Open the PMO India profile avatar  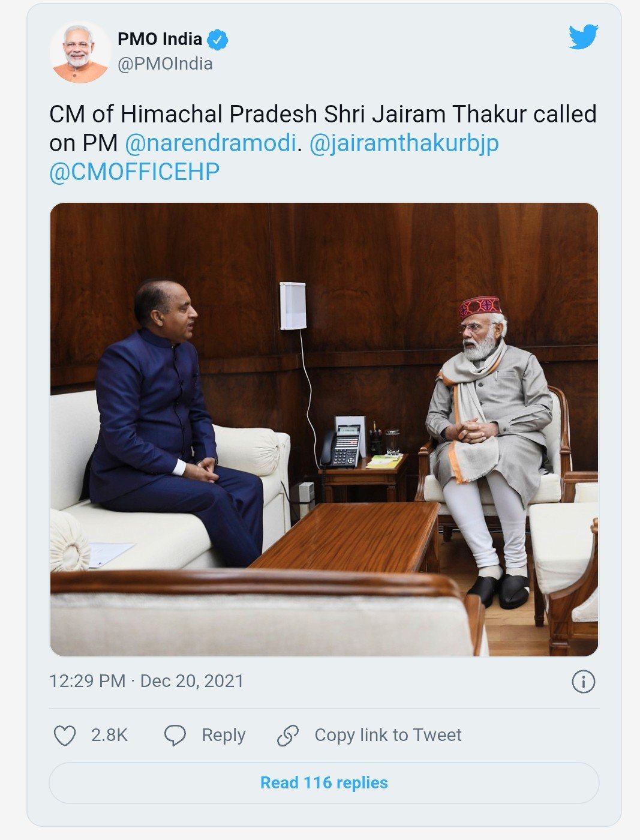coord(80,52)
